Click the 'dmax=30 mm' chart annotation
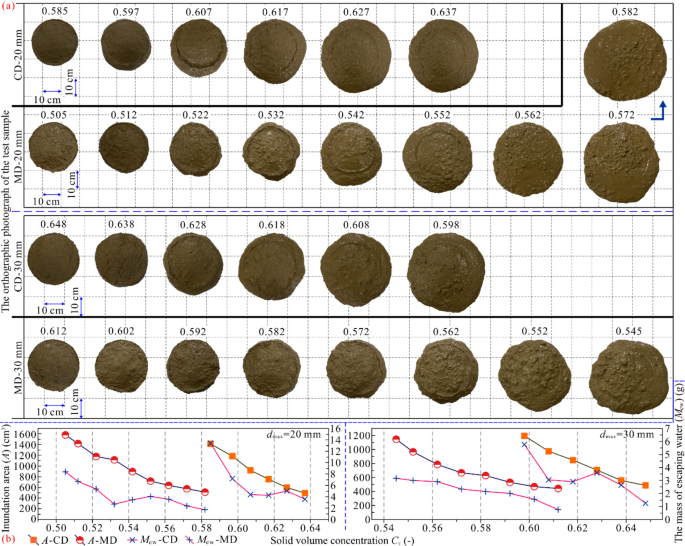The width and height of the screenshot is (685, 546). (x=629, y=435)
